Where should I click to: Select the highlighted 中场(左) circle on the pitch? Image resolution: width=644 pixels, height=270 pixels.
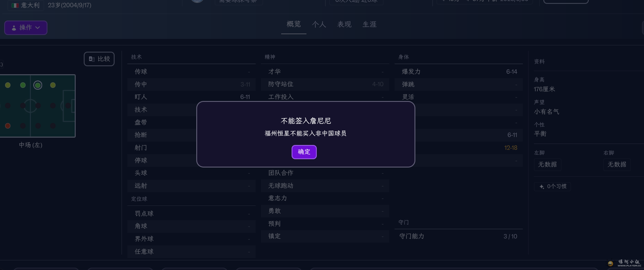click(38, 85)
